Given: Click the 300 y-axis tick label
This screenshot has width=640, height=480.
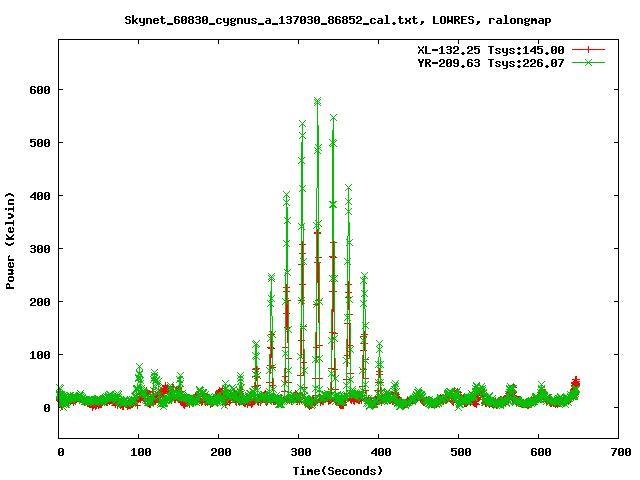Looking at the screenshot, I should point(40,249).
